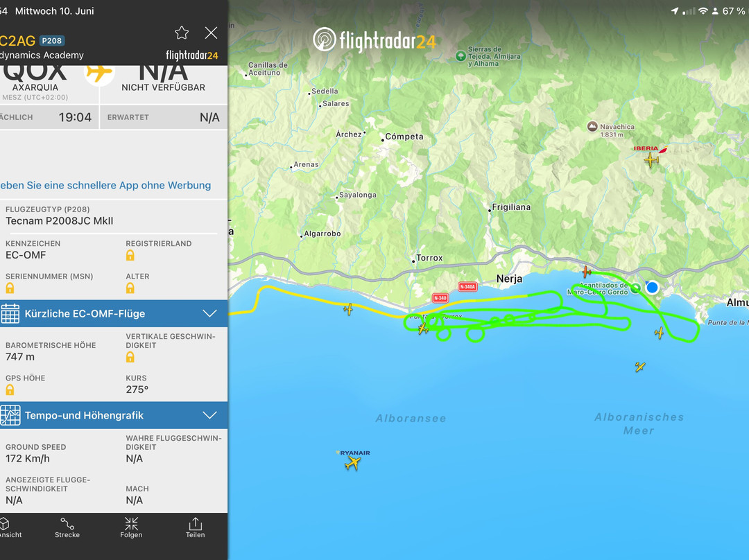The width and height of the screenshot is (749, 560).
Task: Tap the yellow plane icon between airports
Action: coord(99,73)
